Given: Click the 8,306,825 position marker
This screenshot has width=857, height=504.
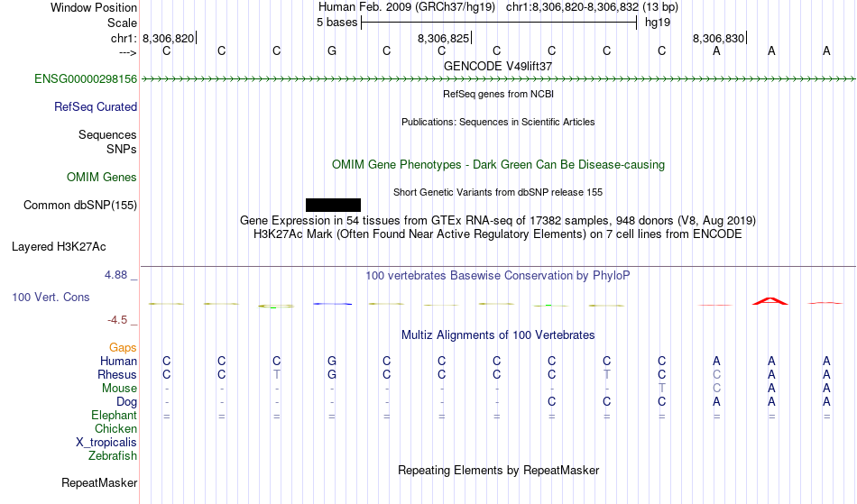Looking at the screenshot, I should pyautogui.click(x=444, y=39).
